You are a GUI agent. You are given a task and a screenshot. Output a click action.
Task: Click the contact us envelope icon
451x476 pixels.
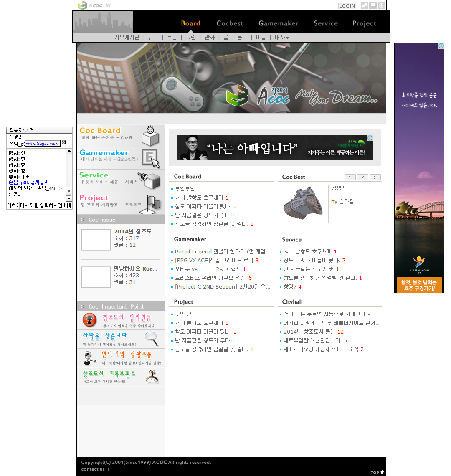click(111, 469)
